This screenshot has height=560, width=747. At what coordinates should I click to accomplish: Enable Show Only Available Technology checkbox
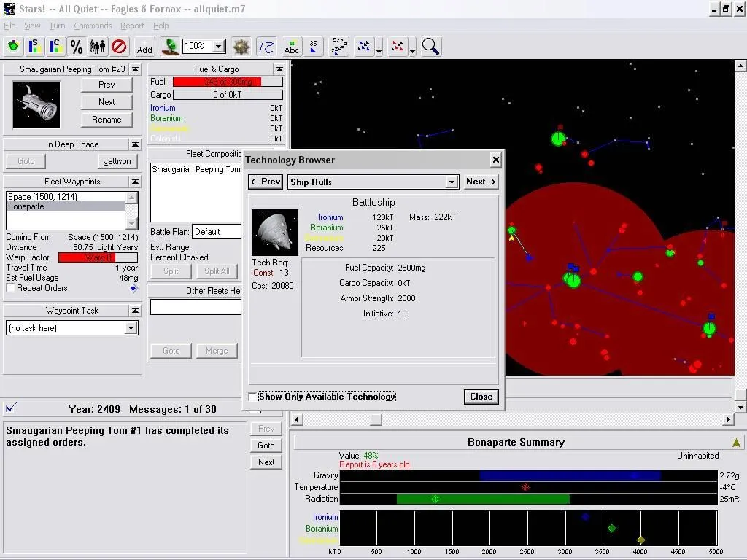coord(252,397)
